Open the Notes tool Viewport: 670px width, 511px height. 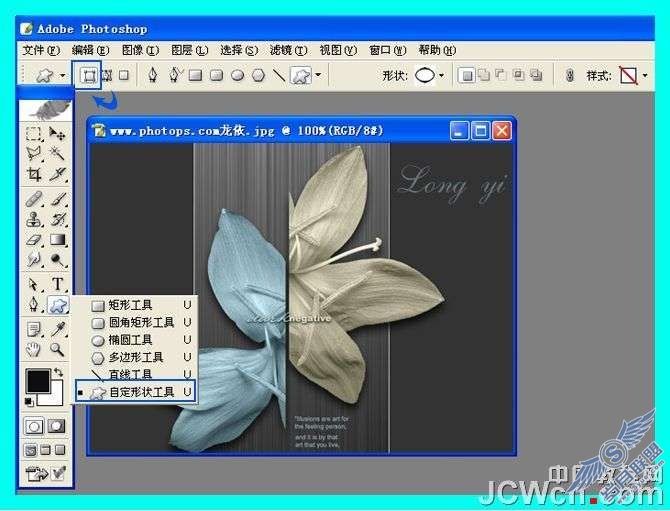coord(34,329)
